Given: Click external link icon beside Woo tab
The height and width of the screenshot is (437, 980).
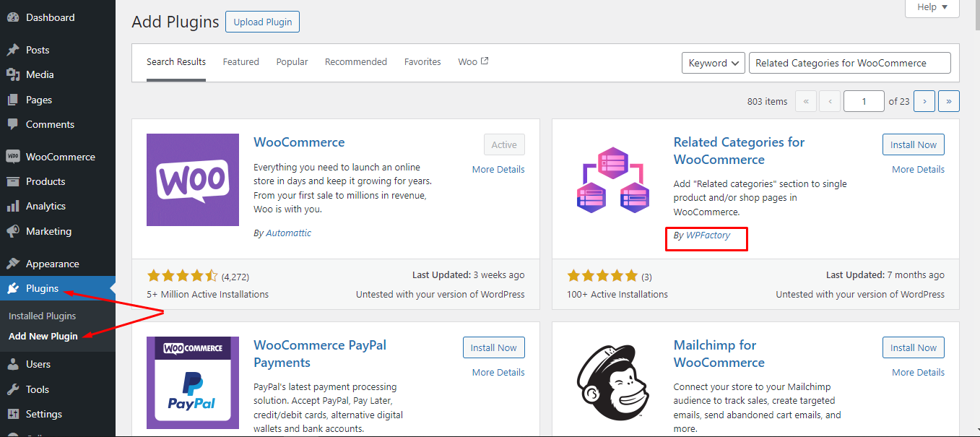Looking at the screenshot, I should coord(485,61).
